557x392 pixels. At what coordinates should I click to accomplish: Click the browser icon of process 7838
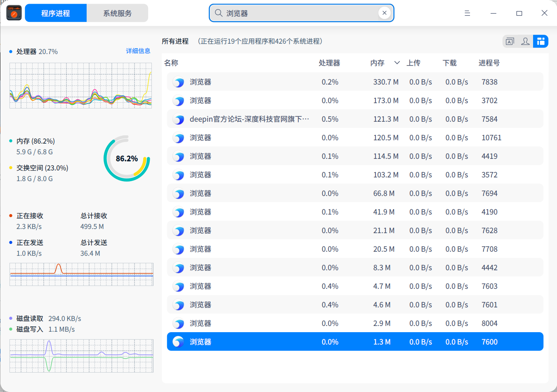178,82
